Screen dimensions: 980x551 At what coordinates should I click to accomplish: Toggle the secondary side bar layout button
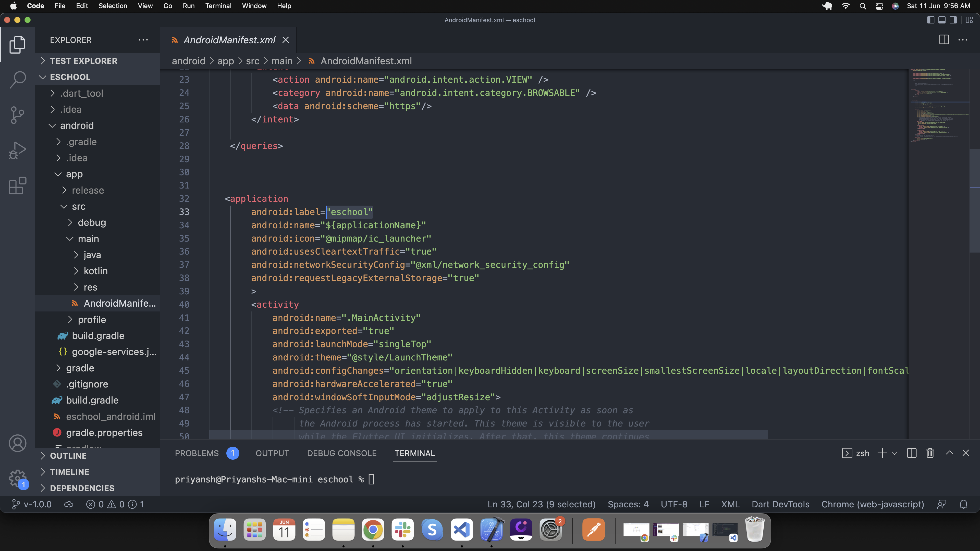[953, 20]
